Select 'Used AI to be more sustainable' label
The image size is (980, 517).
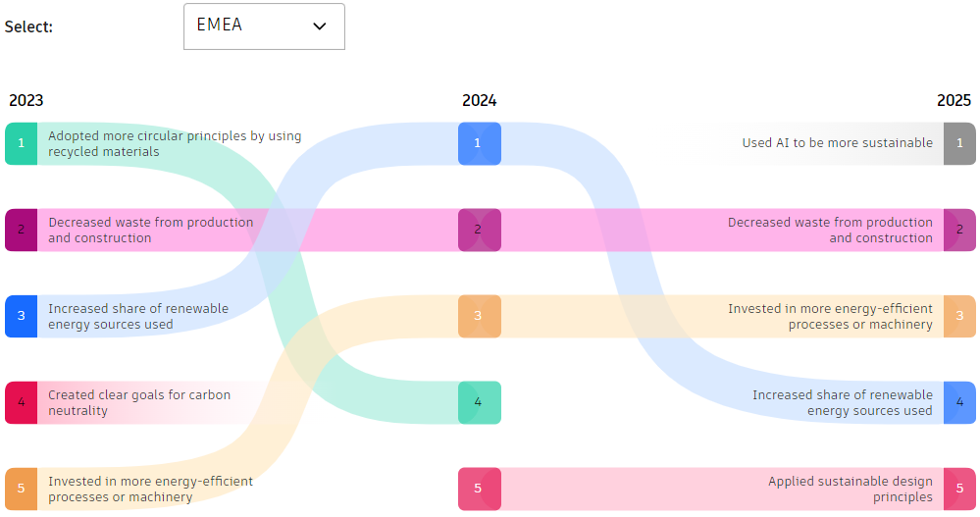837,143
